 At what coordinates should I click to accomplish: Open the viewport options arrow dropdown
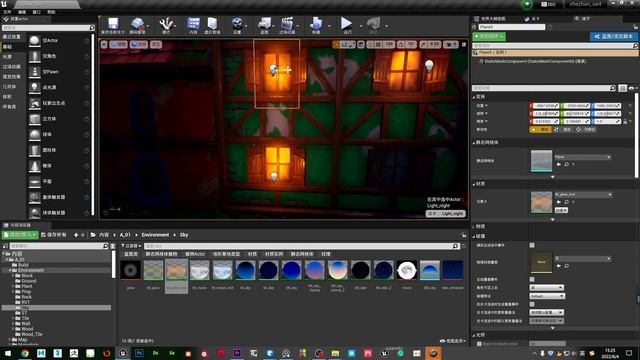pyautogui.click(x=104, y=44)
